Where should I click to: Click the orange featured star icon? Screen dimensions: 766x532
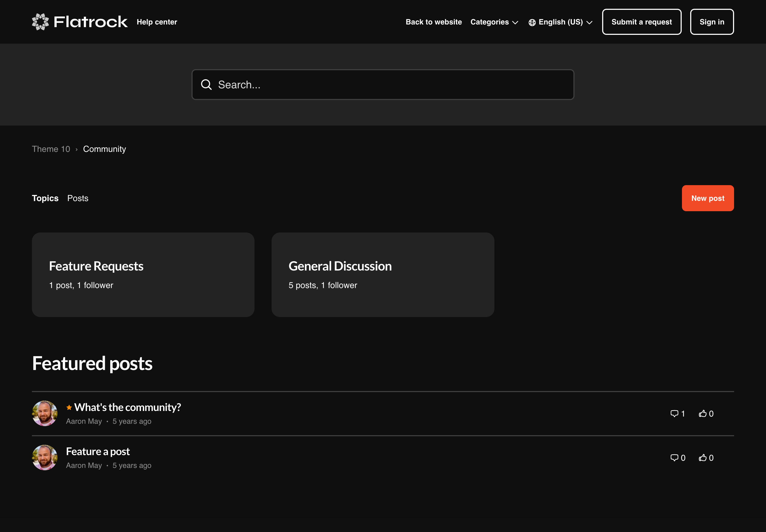69,407
